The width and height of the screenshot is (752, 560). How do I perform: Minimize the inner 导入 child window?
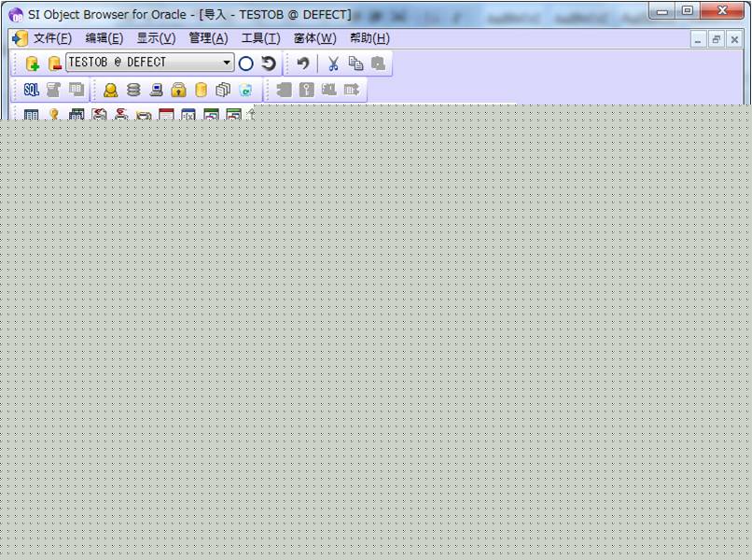(x=698, y=40)
